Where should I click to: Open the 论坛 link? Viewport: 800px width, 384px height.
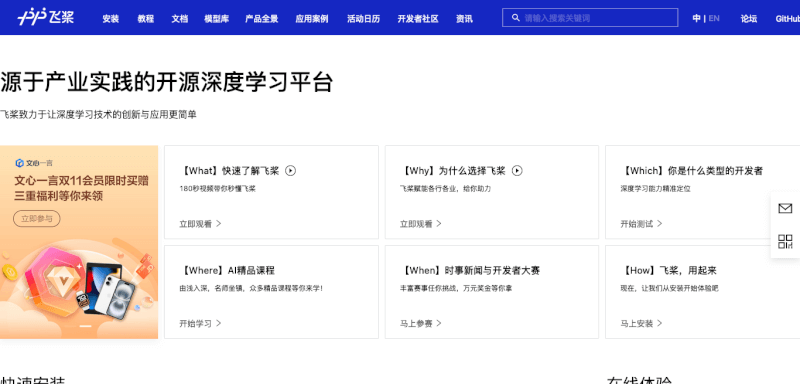[748, 19]
